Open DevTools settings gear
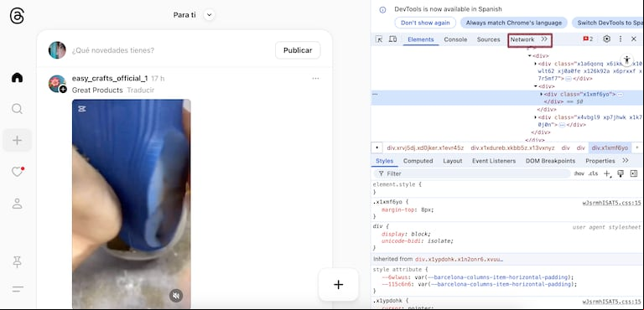This screenshot has width=644, height=310. pos(606,39)
